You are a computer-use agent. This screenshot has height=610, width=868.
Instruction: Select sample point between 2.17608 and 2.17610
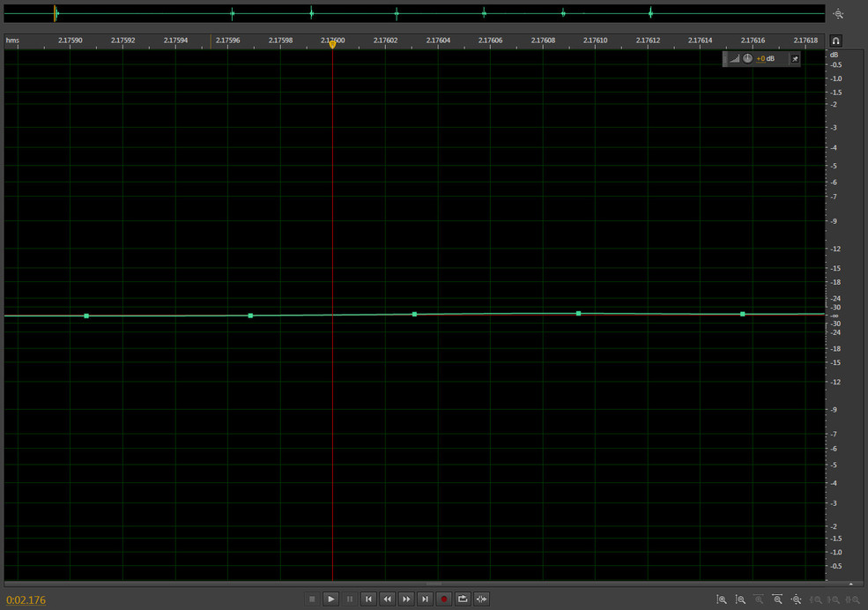pos(578,313)
